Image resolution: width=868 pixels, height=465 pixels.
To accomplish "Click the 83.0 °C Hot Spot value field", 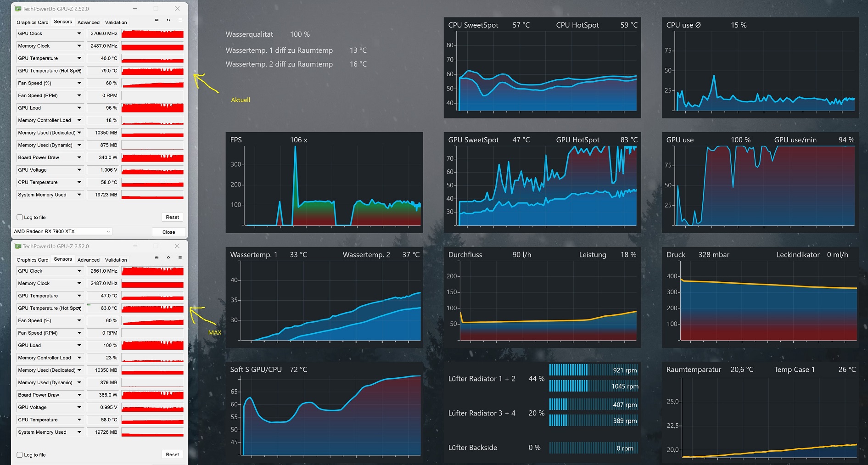I will pos(103,308).
